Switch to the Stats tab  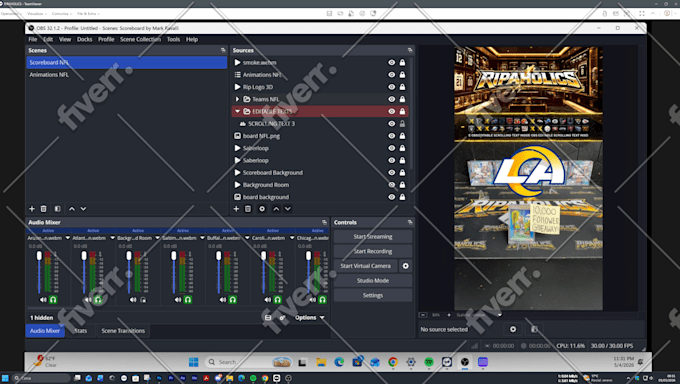(81, 331)
